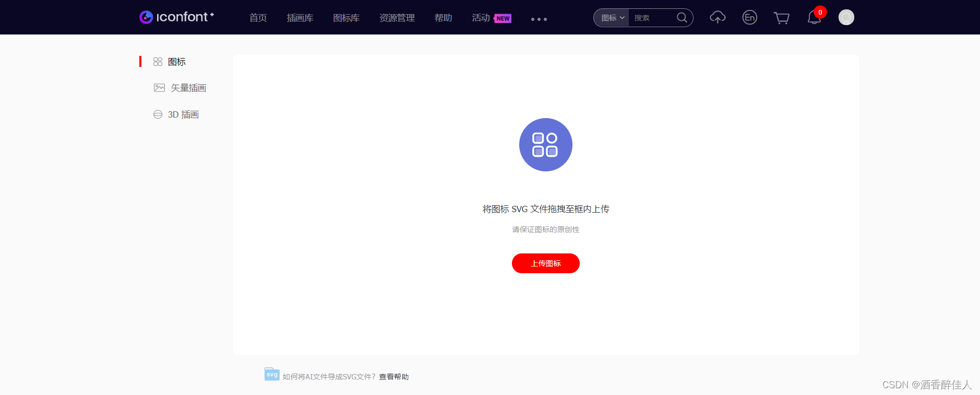
Task: Open the 图标 search type dropdown
Action: coord(612,18)
